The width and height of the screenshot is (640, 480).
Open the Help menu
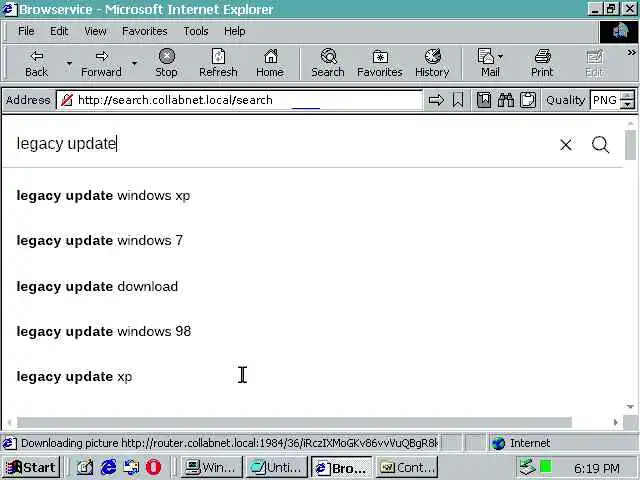click(234, 31)
